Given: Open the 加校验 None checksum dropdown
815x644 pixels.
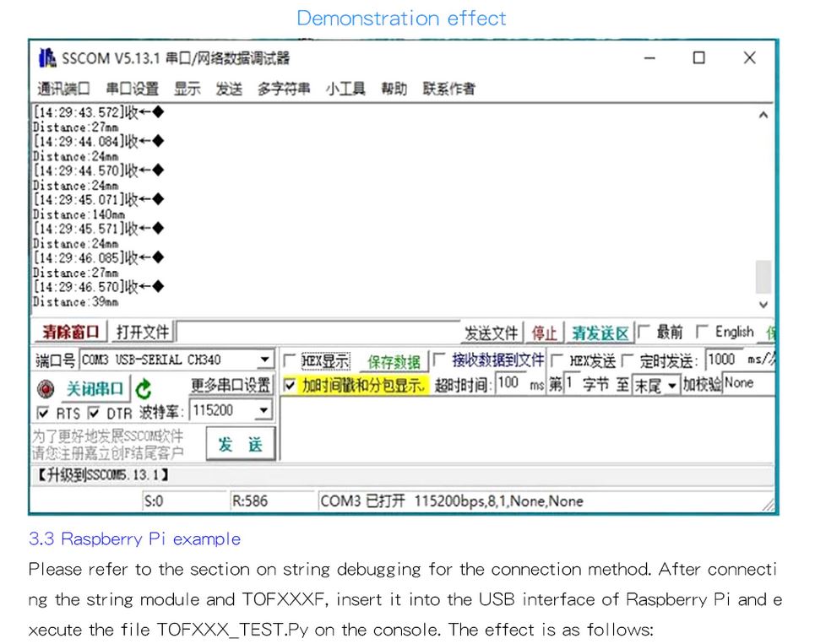Looking at the screenshot, I should click(x=748, y=383).
